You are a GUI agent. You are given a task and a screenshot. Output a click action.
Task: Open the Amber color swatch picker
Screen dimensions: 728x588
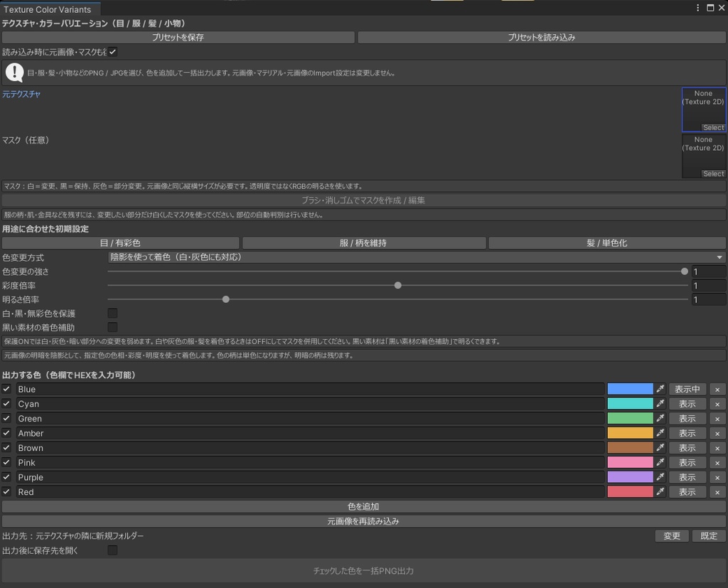(x=630, y=433)
